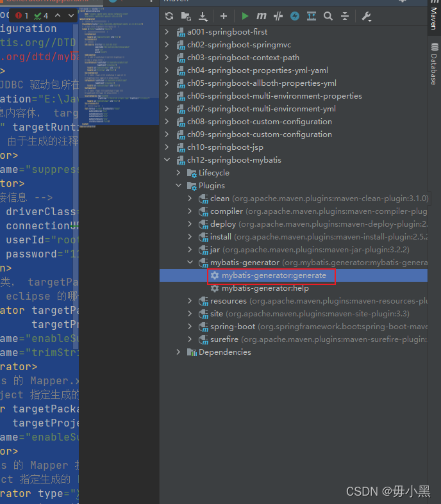
Task: Click the password attribute in editor
Action: (31, 254)
